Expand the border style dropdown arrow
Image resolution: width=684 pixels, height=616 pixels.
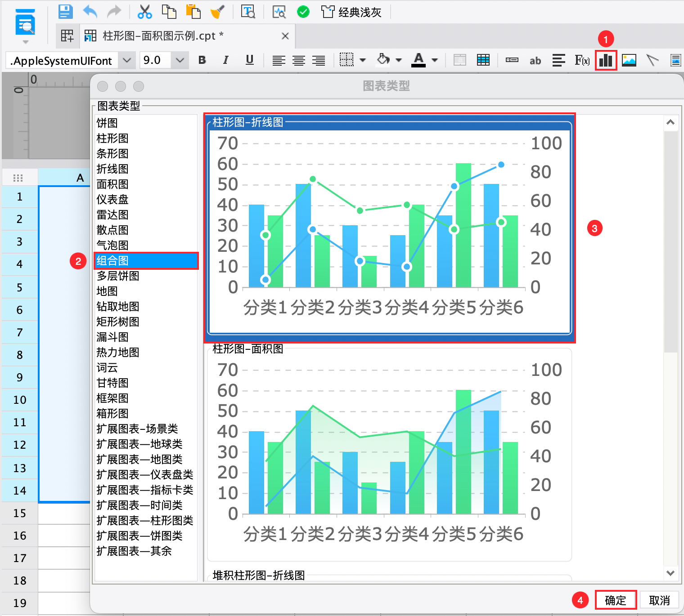362,60
